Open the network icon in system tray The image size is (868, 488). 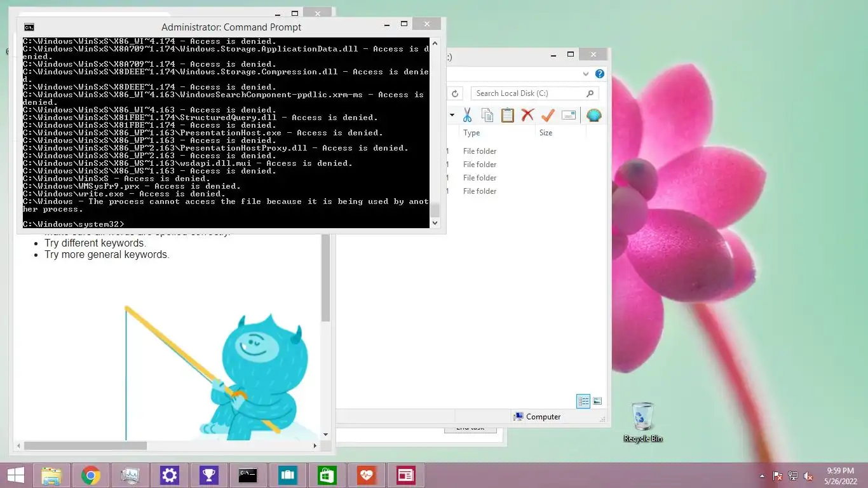click(793, 476)
